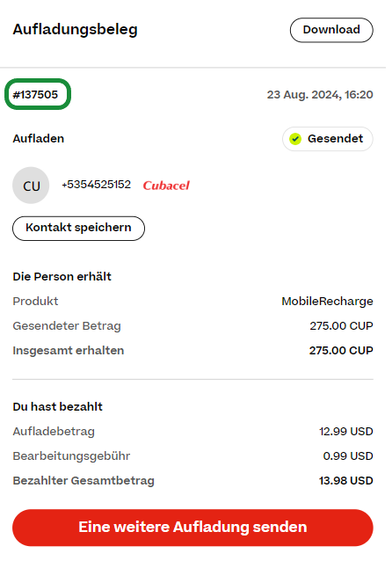Click the Aufladungsbeleg heading

75,30
